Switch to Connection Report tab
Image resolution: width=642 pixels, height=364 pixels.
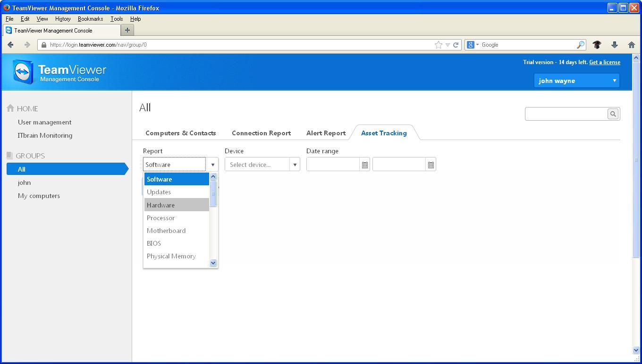pyautogui.click(x=261, y=133)
